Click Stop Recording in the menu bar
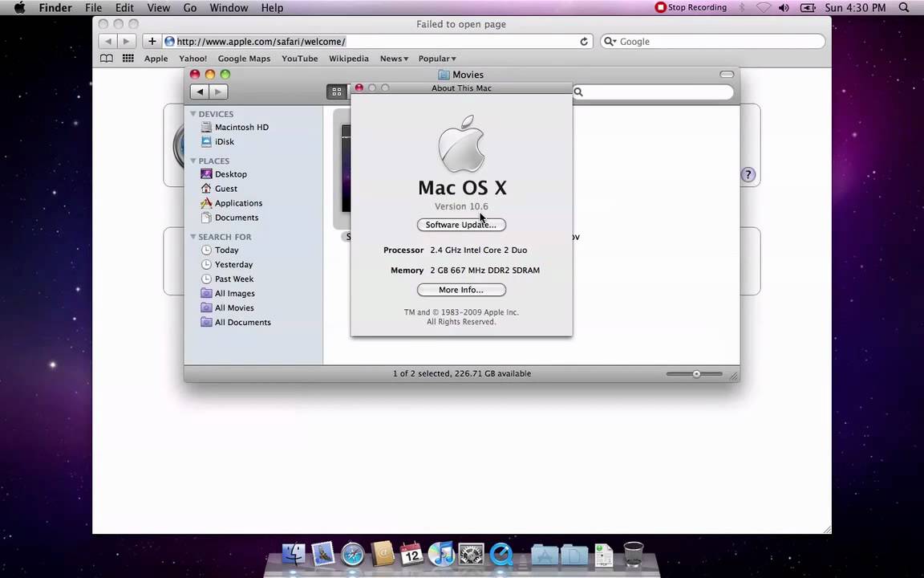Image resolution: width=924 pixels, height=578 pixels. click(x=691, y=8)
